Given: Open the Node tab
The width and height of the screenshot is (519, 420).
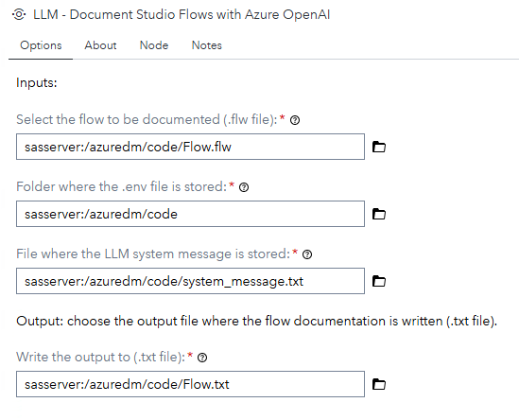Looking at the screenshot, I should pyautogui.click(x=154, y=45).
